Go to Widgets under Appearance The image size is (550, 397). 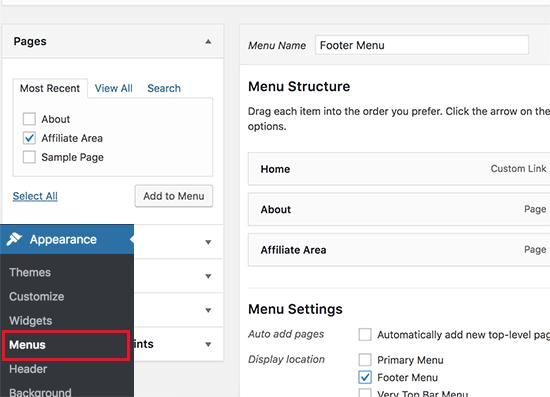click(x=31, y=321)
